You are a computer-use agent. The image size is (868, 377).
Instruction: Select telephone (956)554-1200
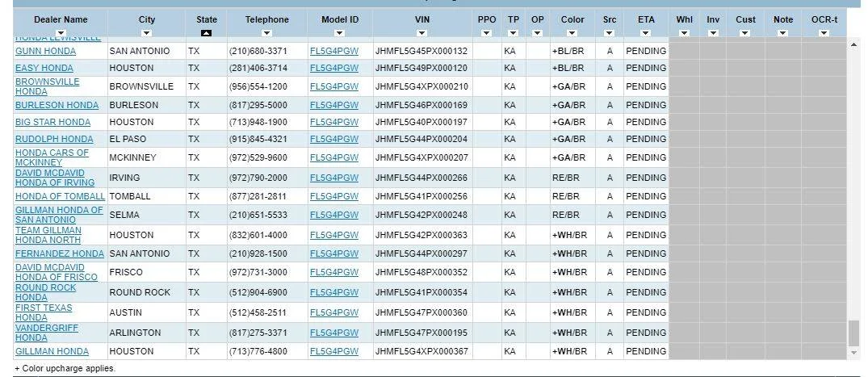tap(258, 86)
